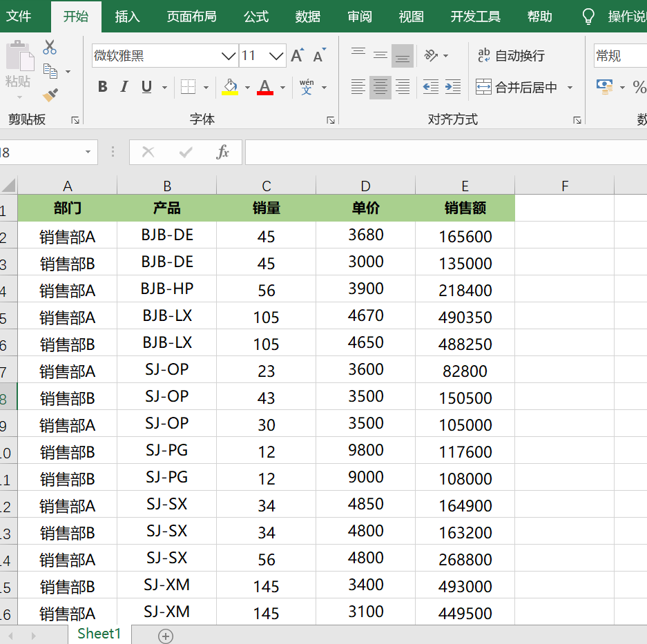Add a new sheet with plus icon
This screenshot has height=644, width=647.
166,636
